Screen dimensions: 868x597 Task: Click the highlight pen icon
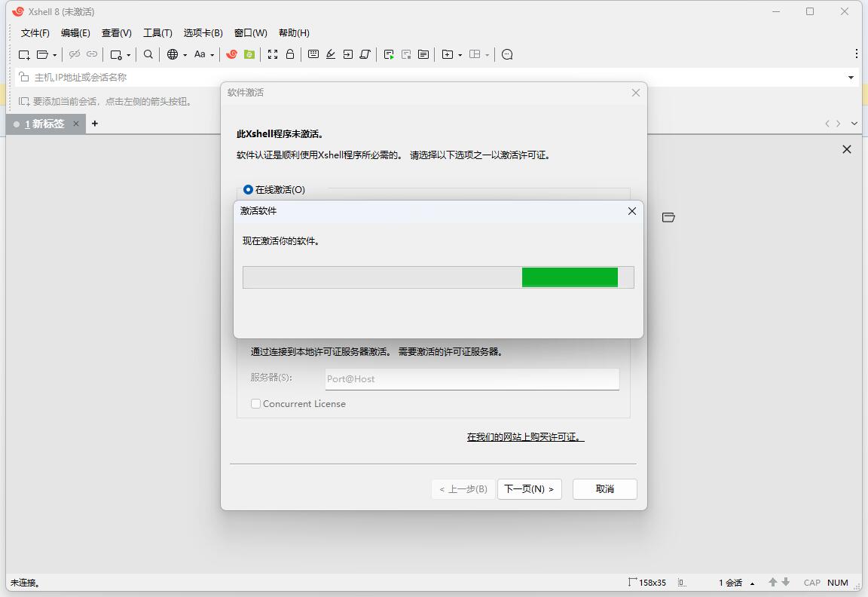click(x=331, y=54)
